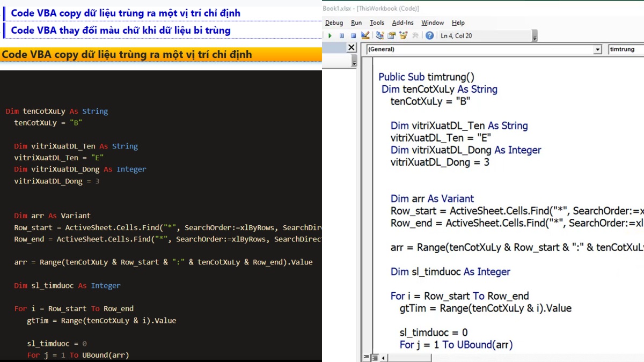Open the Help menu

(458, 23)
